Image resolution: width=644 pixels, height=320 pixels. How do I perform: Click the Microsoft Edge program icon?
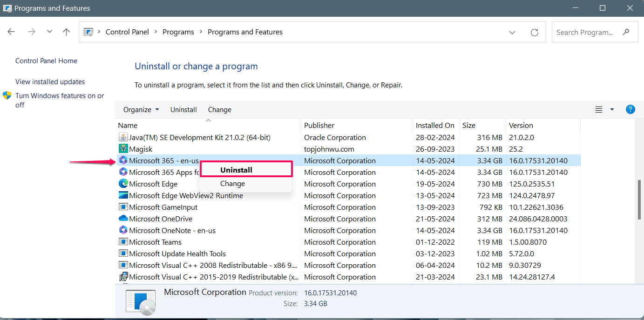[123, 184]
